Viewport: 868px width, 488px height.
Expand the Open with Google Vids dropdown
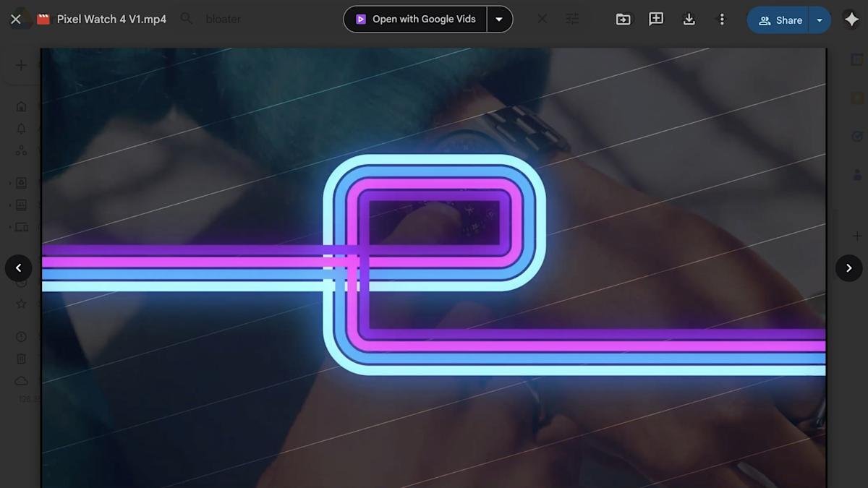tap(500, 19)
